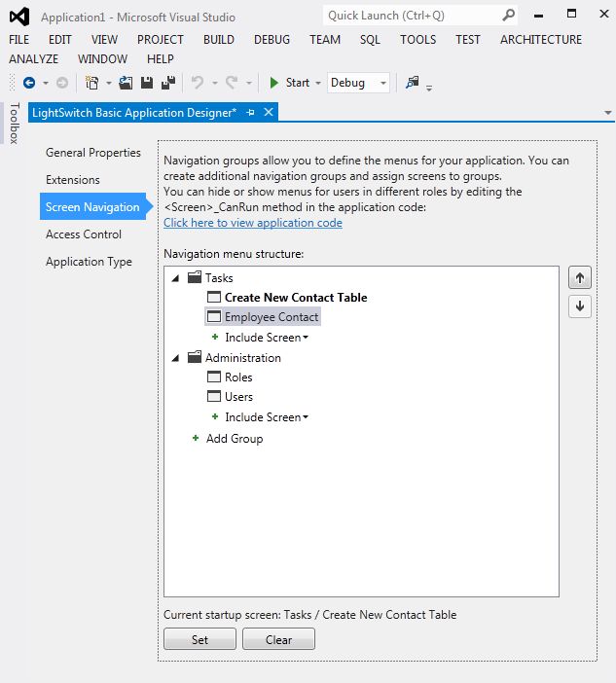Click the Navigate Backward toolbar icon
Image resolution: width=616 pixels, height=683 pixels.
pyautogui.click(x=29, y=83)
